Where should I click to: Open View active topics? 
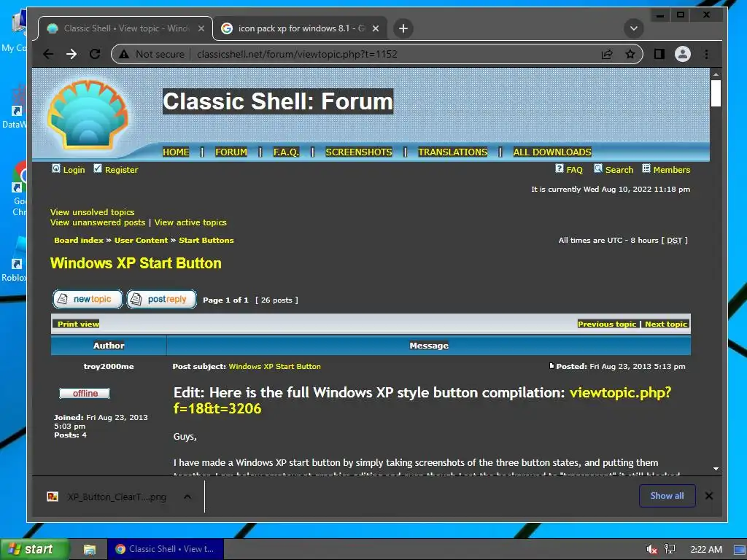(190, 222)
